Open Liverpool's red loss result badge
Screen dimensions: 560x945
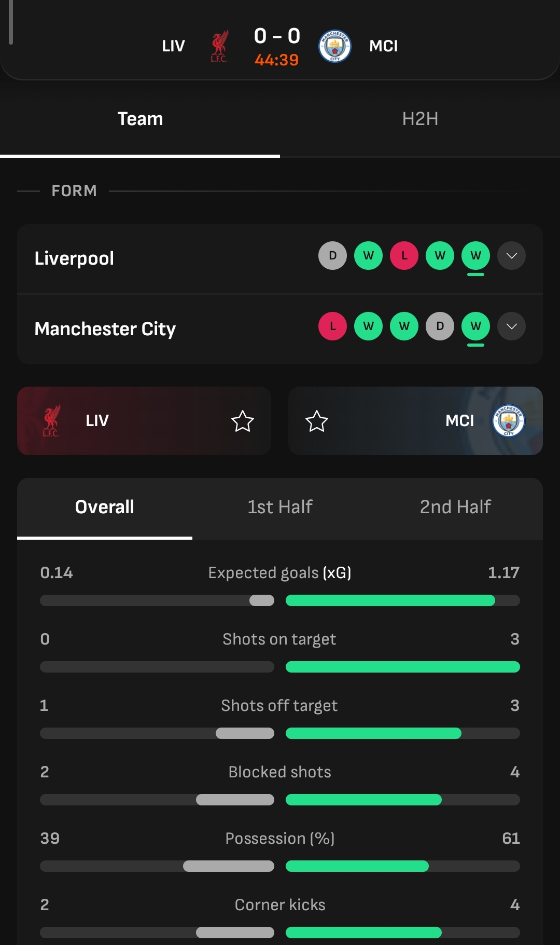tap(404, 255)
